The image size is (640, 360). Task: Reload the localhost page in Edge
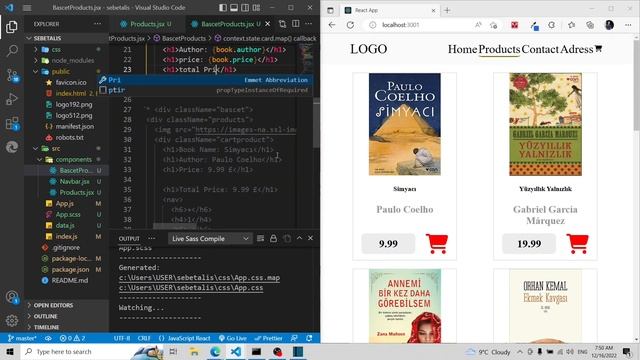point(350,25)
